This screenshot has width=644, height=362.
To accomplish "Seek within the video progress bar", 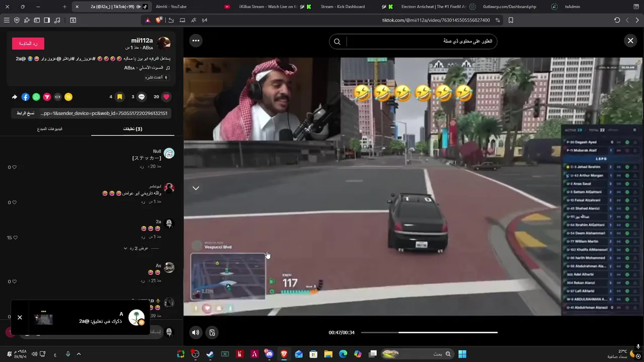I will (429, 332).
